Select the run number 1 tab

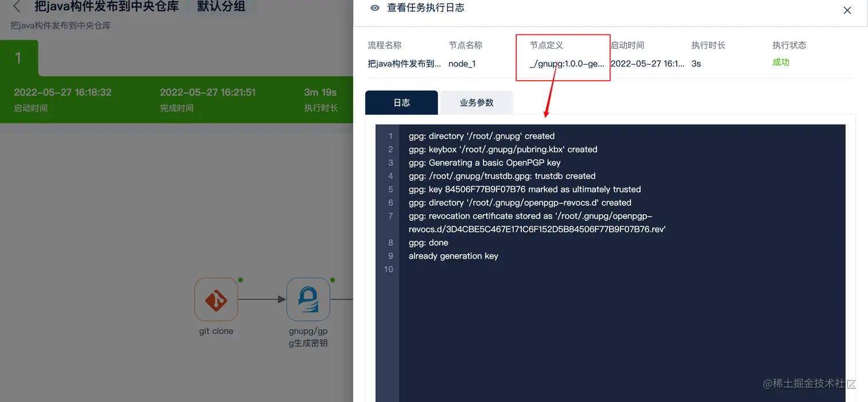[19, 58]
